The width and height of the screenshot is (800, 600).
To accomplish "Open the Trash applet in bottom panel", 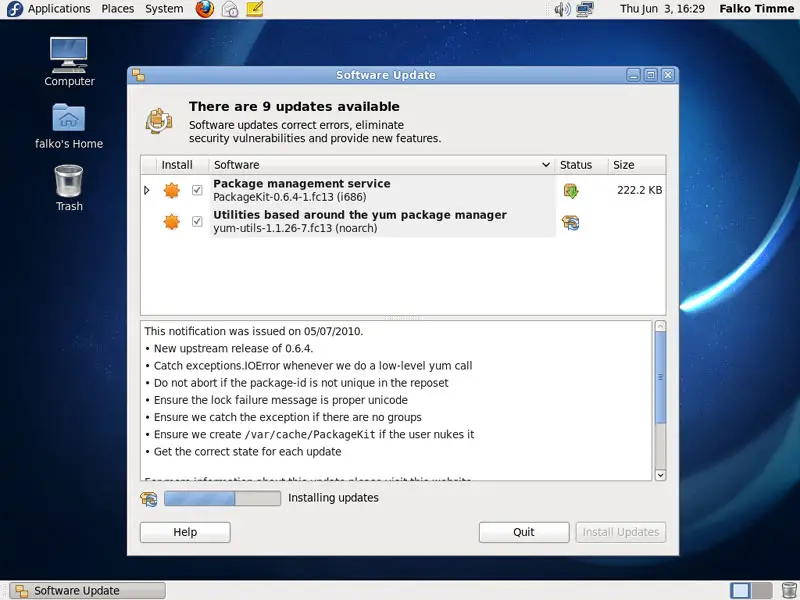I will click(789, 591).
